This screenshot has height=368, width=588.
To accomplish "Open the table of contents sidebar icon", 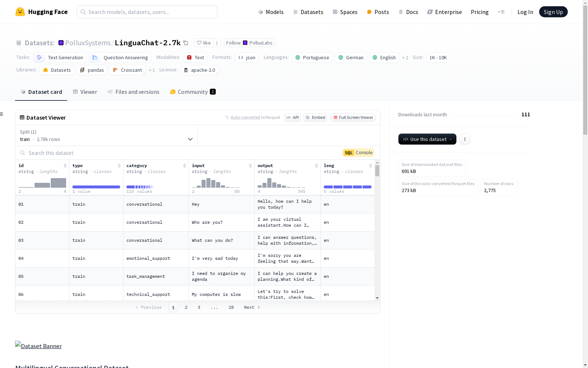I will pos(1,114).
